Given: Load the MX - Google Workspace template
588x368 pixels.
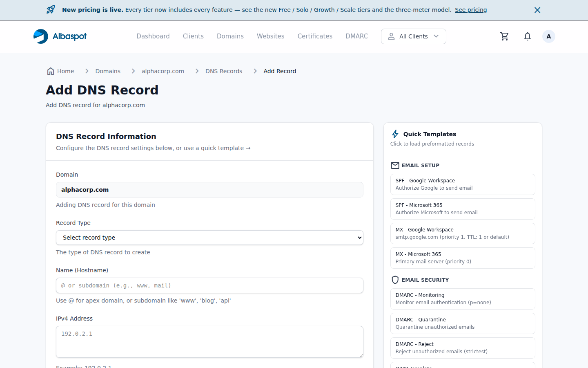Looking at the screenshot, I should point(463,233).
